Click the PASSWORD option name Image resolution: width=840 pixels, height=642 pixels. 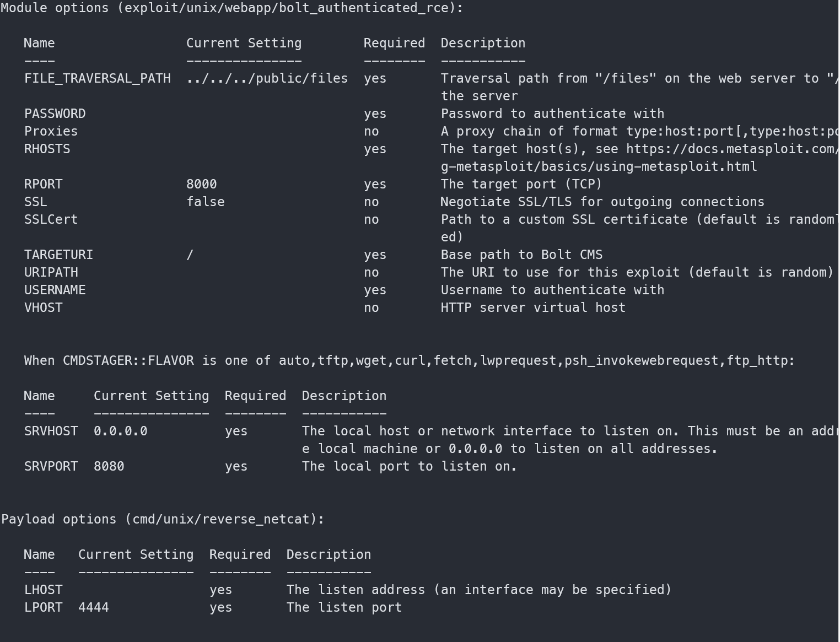[55, 114]
